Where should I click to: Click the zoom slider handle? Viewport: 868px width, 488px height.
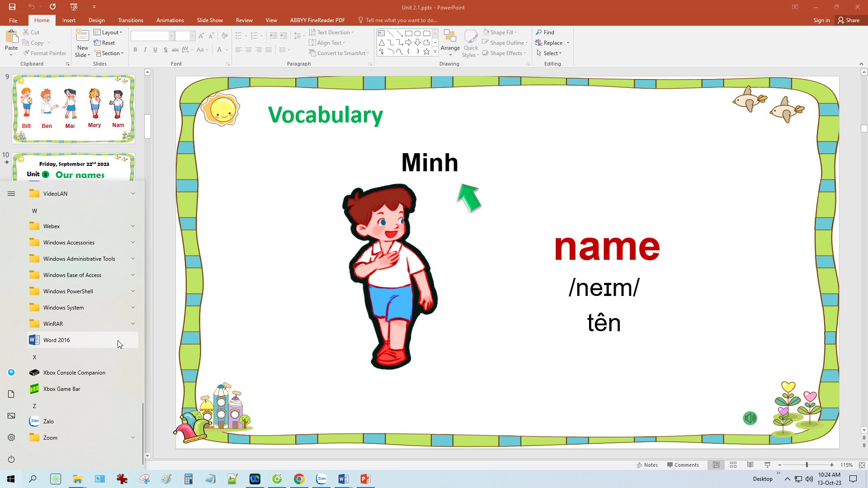pyautogui.click(x=807, y=465)
